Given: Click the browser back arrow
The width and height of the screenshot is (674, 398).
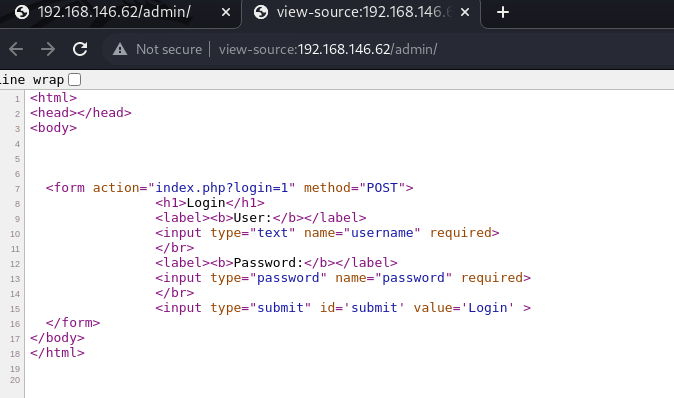Looking at the screenshot, I should click(x=16, y=49).
